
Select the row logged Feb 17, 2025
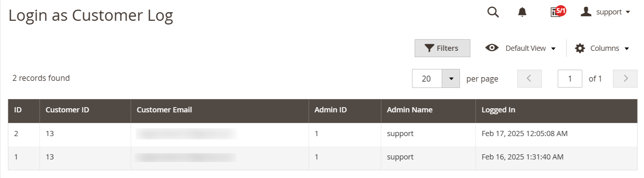[323, 134]
